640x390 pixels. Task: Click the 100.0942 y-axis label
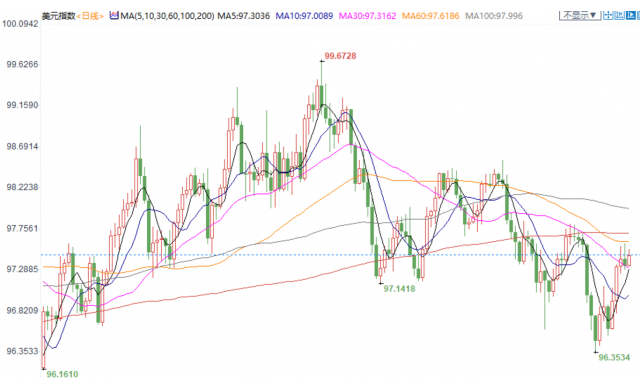pos(20,24)
